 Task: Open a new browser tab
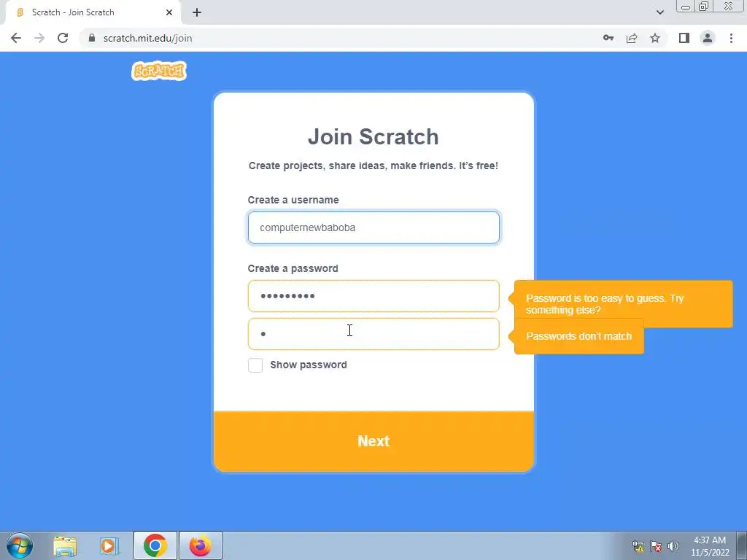coord(197,12)
